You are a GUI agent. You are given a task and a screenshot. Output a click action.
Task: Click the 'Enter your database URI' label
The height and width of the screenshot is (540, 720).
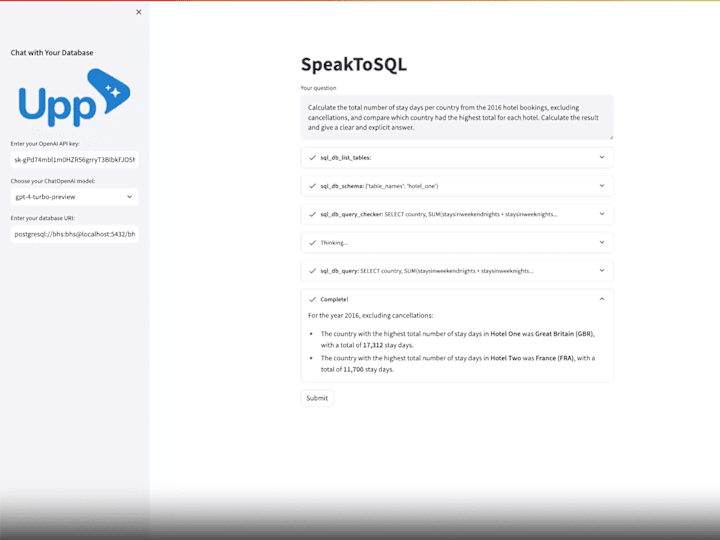(43, 218)
